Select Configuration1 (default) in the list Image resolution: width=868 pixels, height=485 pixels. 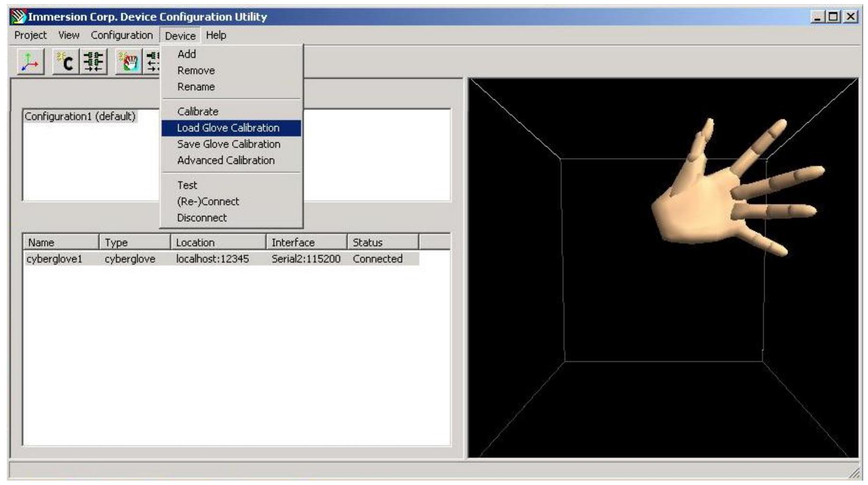tap(80, 117)
